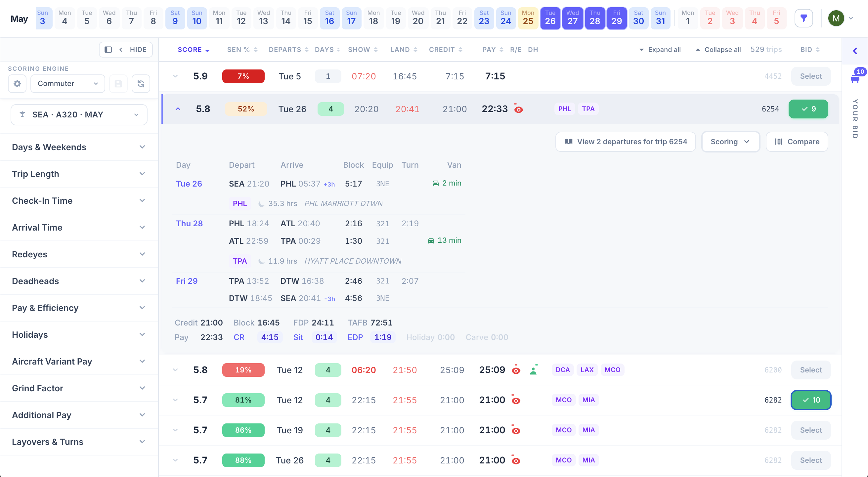
Task: Sort trips by CREDIT column
Action: (446, 50)
